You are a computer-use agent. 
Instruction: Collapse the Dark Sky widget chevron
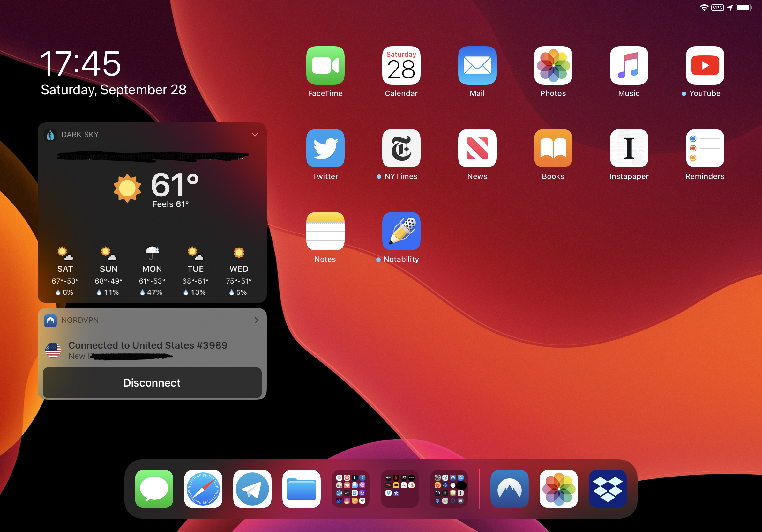pos(255,135)
